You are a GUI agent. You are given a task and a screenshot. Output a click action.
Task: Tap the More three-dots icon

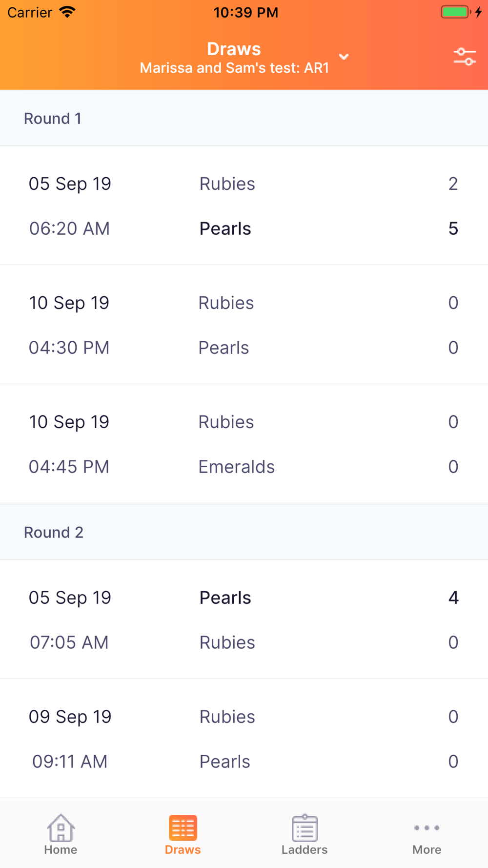(427, 827)
